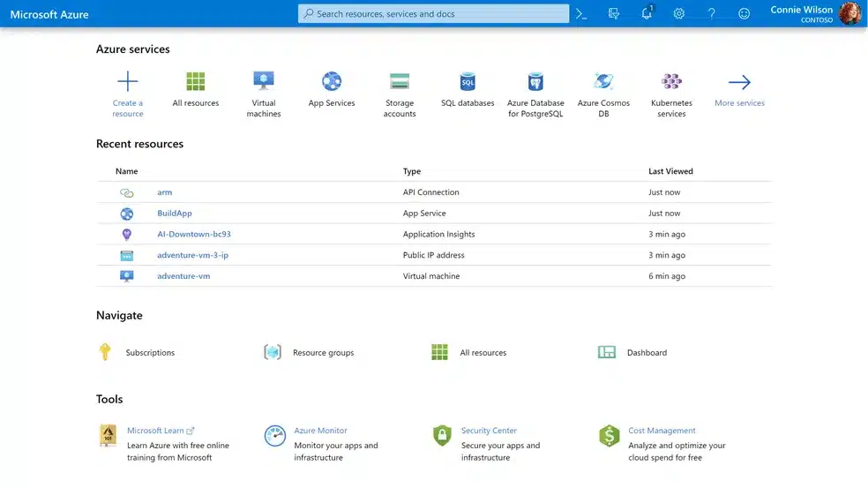The height and width of the screenshot is (488, 868).
Task: Click the Azure Monitor gauge icon
Action: [275, 436]
